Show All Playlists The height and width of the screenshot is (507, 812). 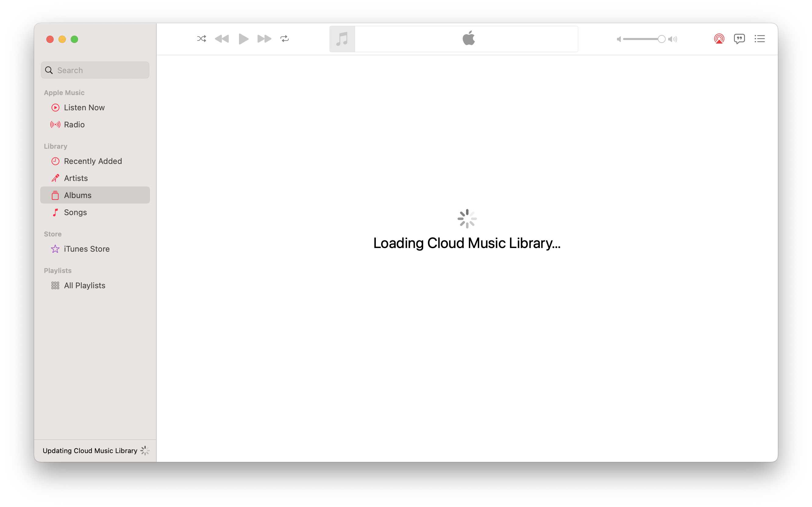click(x=95, y=285)
